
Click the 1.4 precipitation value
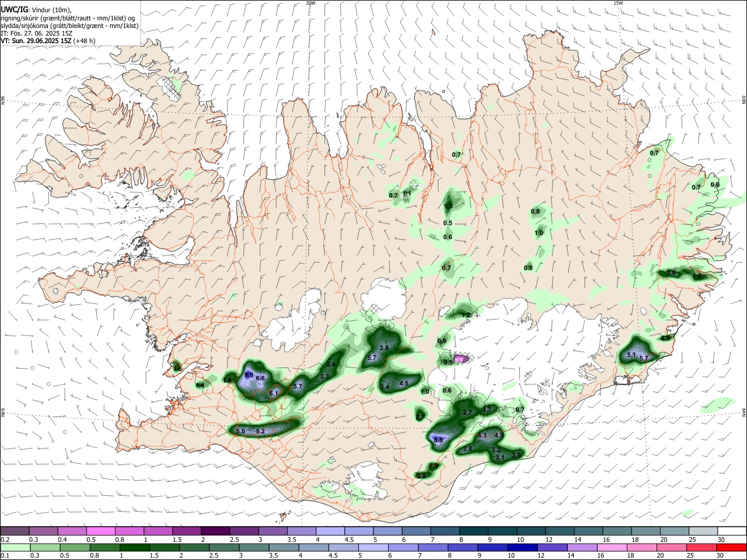tap(200, 385)
